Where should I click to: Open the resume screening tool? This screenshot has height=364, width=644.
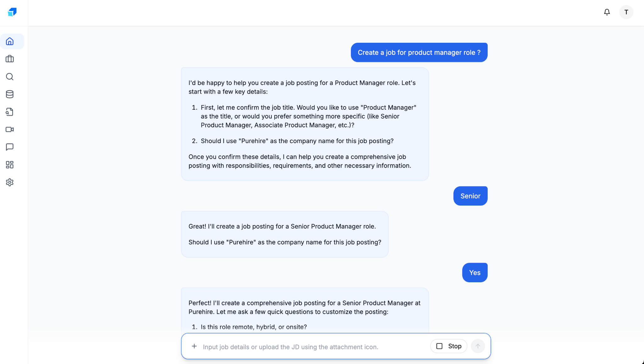(x=10, y=112)
